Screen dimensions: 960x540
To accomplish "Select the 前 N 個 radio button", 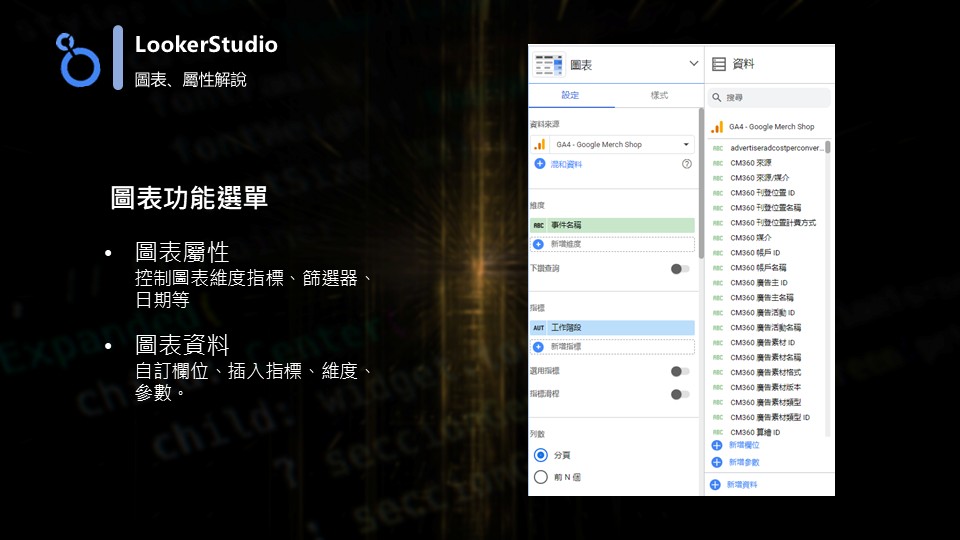I will click(541, 477).
